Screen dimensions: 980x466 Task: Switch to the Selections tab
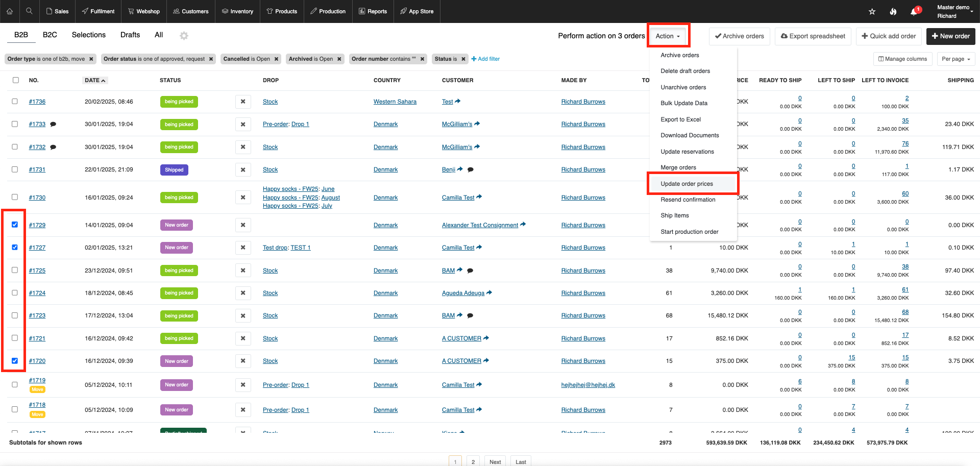[89, 35]
